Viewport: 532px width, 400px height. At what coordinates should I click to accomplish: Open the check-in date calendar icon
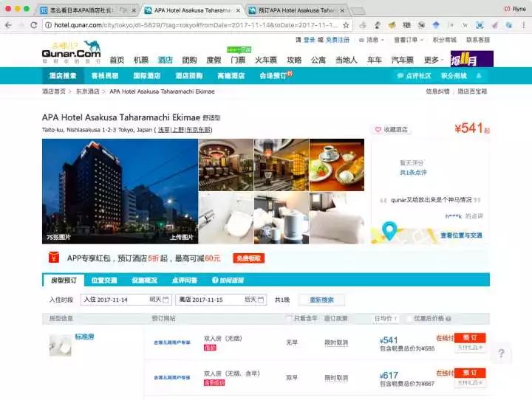[x=166, y=300]
